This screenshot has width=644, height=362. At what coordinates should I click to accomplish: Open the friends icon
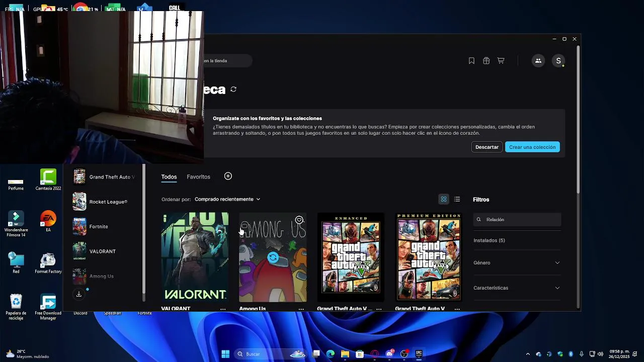(538, 61)
